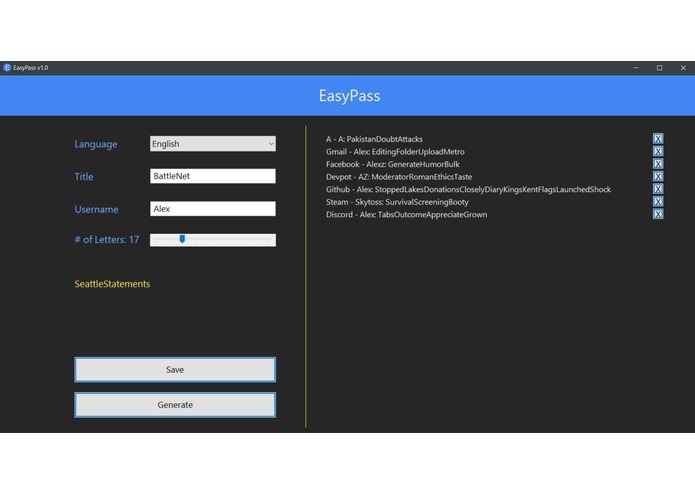The width and height of the screenshot is (695, 494).
Task: Select the Gmail - Alex: EditingFolderUploadMetro row
Action: tap(395, 152)
